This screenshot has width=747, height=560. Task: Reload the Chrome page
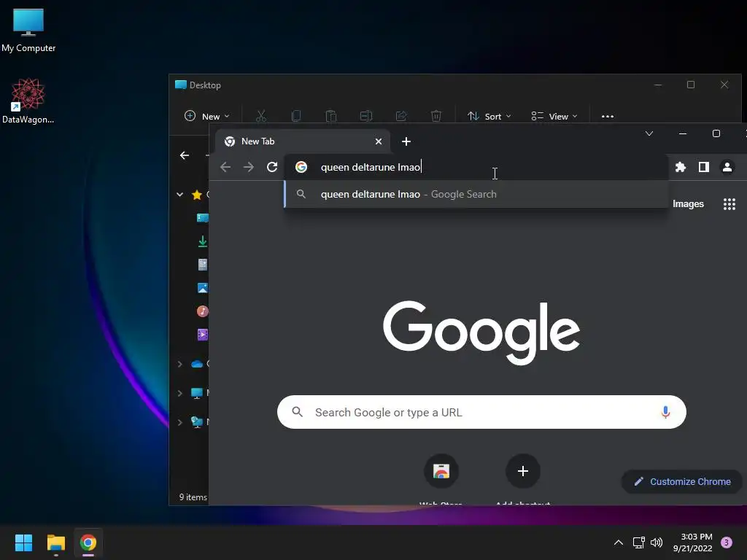272,167
